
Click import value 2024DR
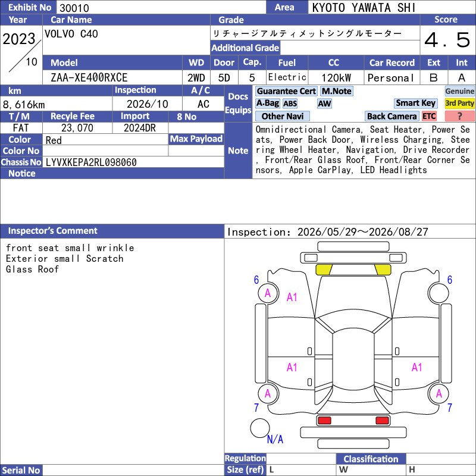pos(140,128)
